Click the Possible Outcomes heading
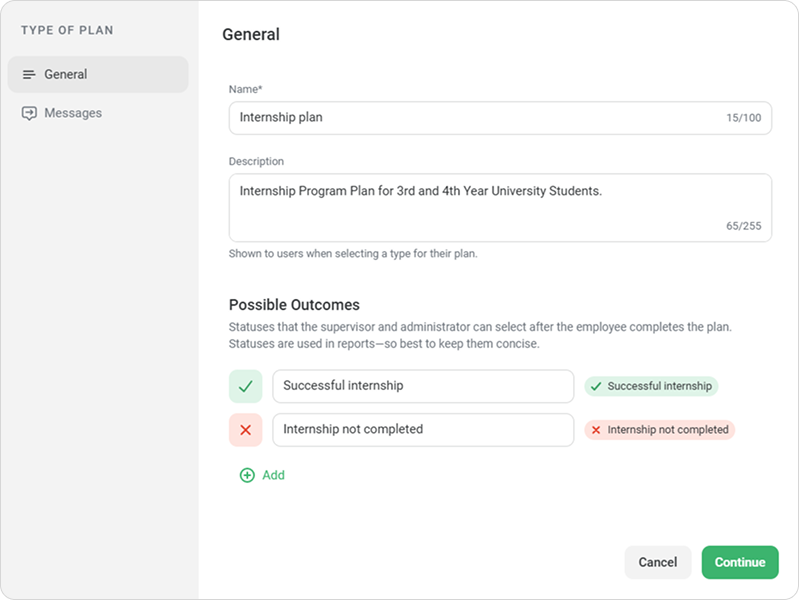 (x=294, y=305)
